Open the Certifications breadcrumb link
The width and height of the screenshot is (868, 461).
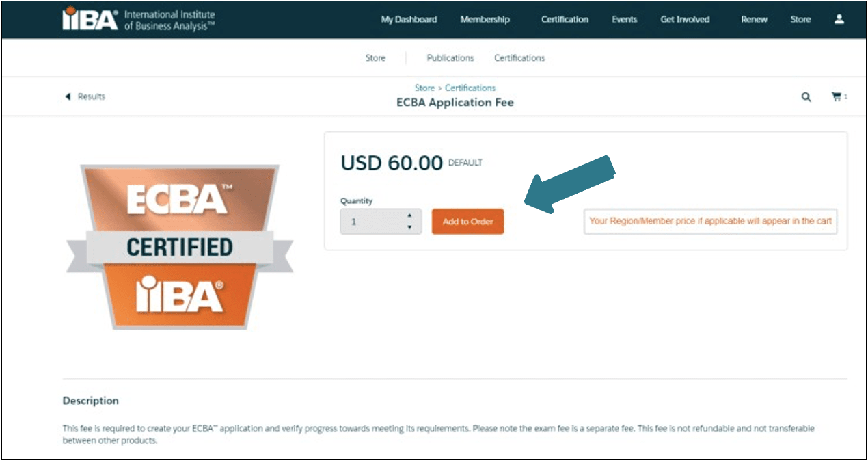coord(470,88)
